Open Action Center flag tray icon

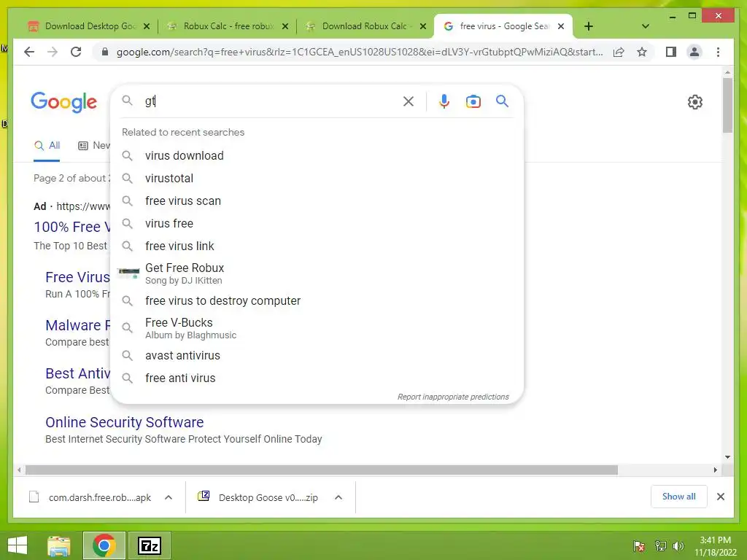[x=639, y=545]
